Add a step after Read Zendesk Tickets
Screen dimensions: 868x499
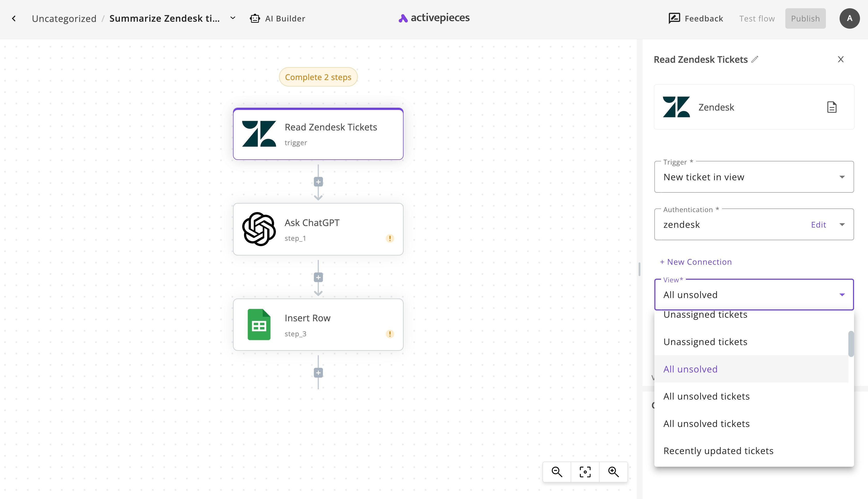point(318,182)
